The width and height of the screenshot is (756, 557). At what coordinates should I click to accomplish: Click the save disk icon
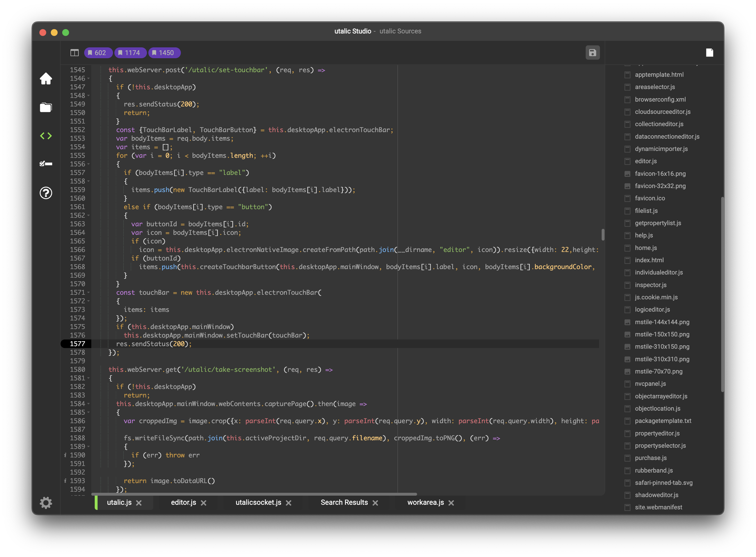[x=592, y=53]
